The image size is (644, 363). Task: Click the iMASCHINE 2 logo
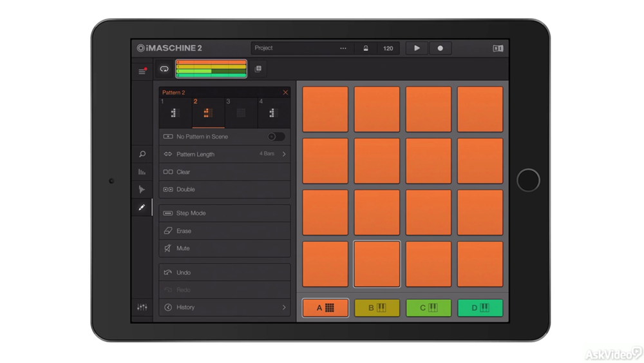(x=169, y=48)
